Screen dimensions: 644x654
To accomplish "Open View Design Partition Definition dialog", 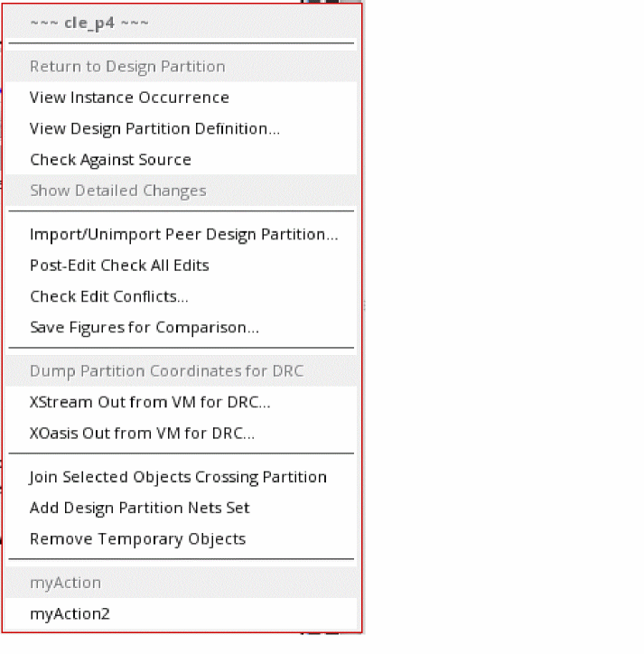I will click(x=154, y=128).
